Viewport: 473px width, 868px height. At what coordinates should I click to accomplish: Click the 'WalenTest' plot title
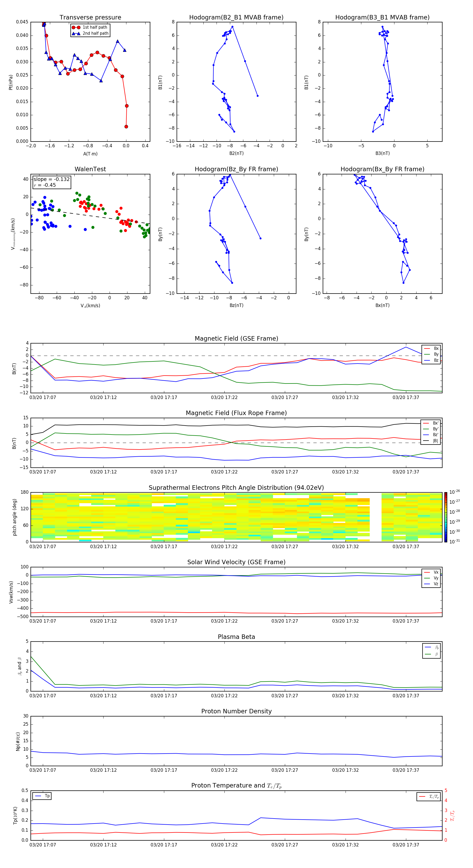(x=90, y=169)
